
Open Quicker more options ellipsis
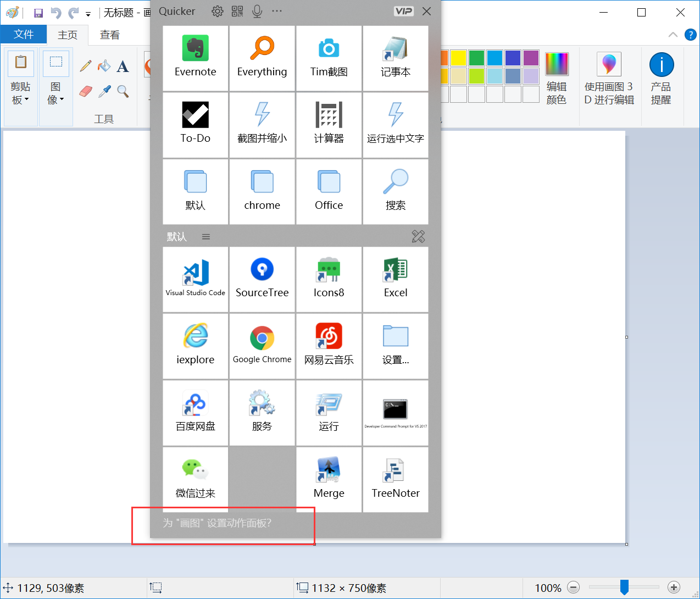point(277,11)
